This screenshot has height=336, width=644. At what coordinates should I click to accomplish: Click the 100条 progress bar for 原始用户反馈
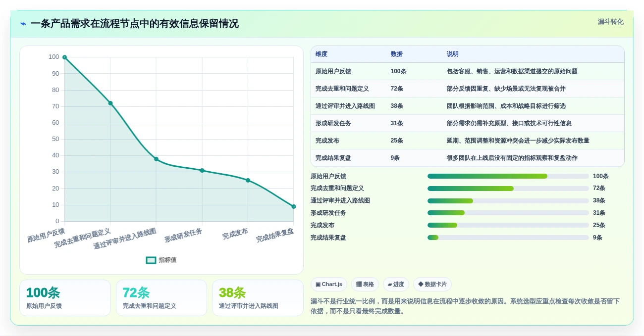[508, 176]
